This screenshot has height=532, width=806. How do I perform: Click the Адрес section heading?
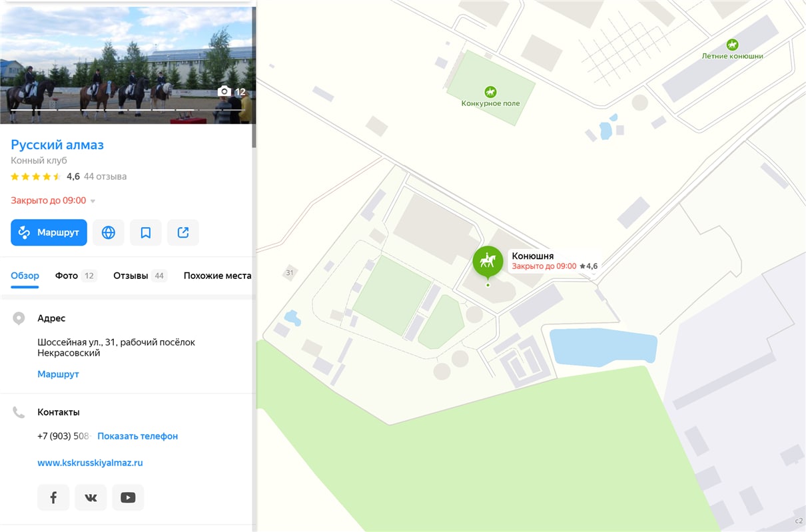tap(51, 318)
